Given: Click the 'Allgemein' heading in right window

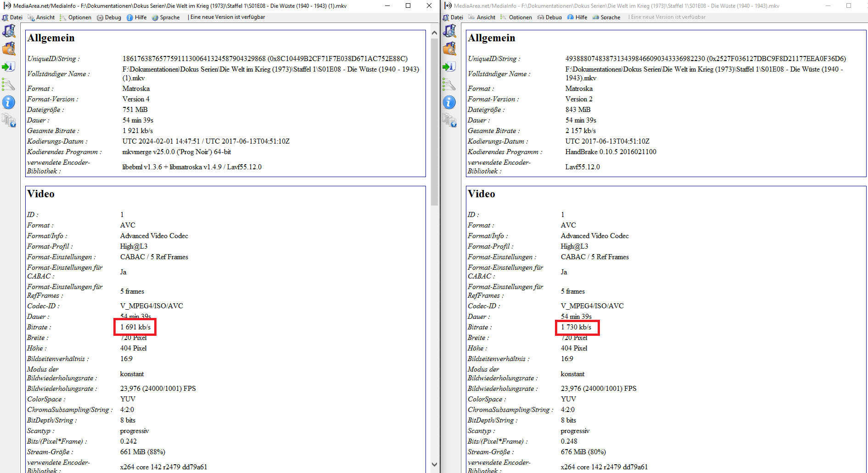Looking at the screenshot, I should click(492, 38).
